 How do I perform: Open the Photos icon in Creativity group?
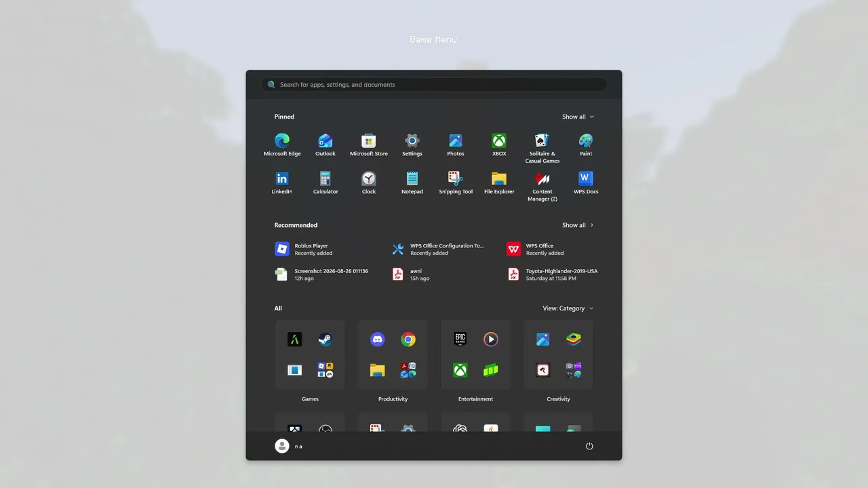[543, 340]
